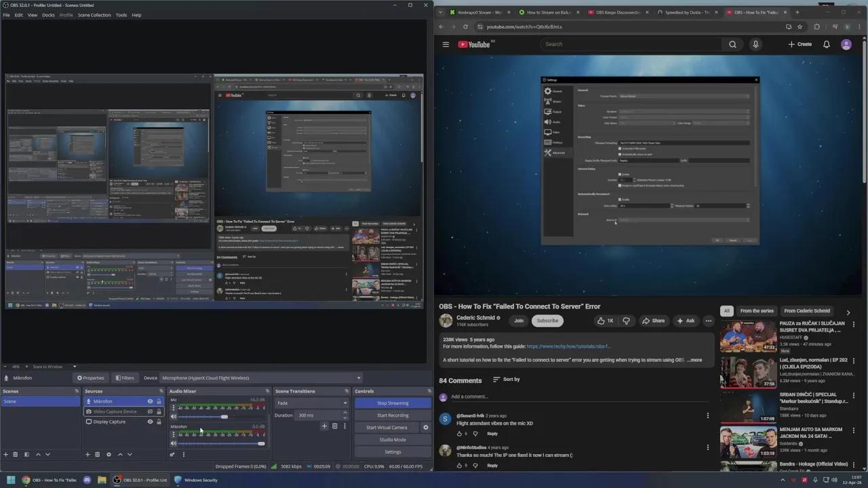Open browser tab search dropdown arrow
The image size is (868, 488).
[441, 12]
